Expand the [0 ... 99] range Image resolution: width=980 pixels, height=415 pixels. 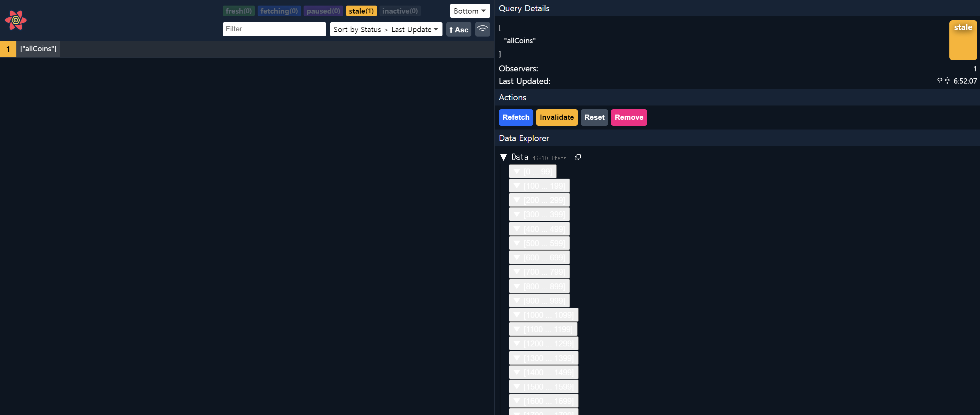(533, 172)
